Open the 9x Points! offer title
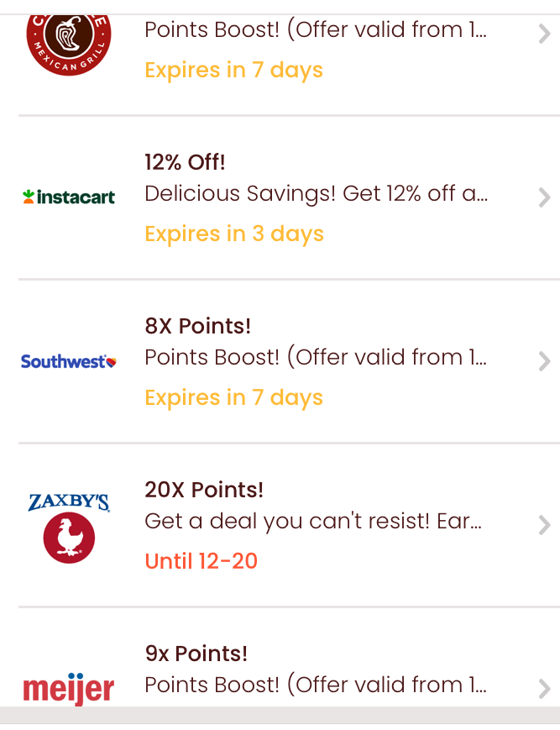The width and height of the screenshot is (560, 730). coord(196,654)
